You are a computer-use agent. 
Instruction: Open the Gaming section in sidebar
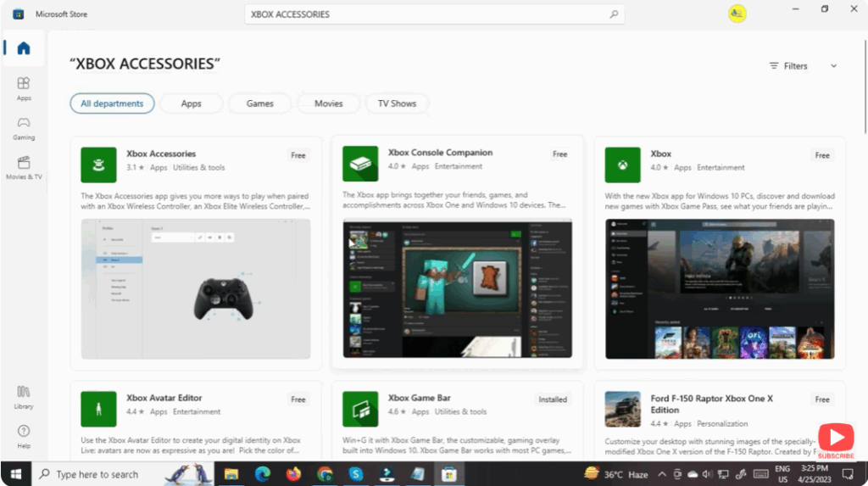click(x=24, y=126)
